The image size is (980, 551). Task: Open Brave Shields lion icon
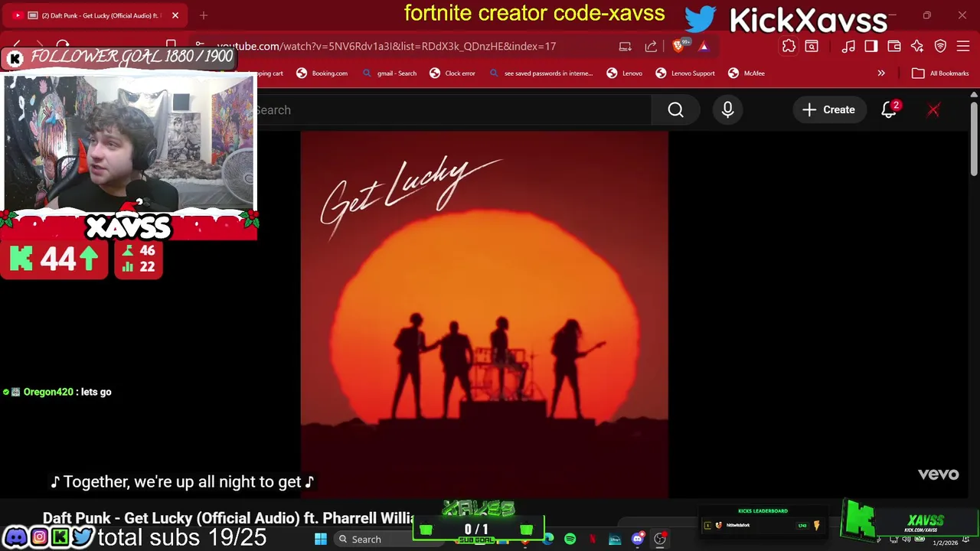click(x=678, y=47)
